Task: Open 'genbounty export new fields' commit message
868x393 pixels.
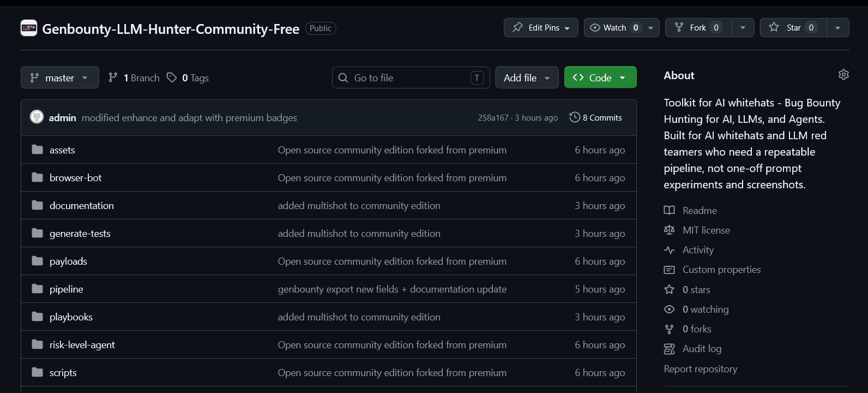Action: [392, 289]
